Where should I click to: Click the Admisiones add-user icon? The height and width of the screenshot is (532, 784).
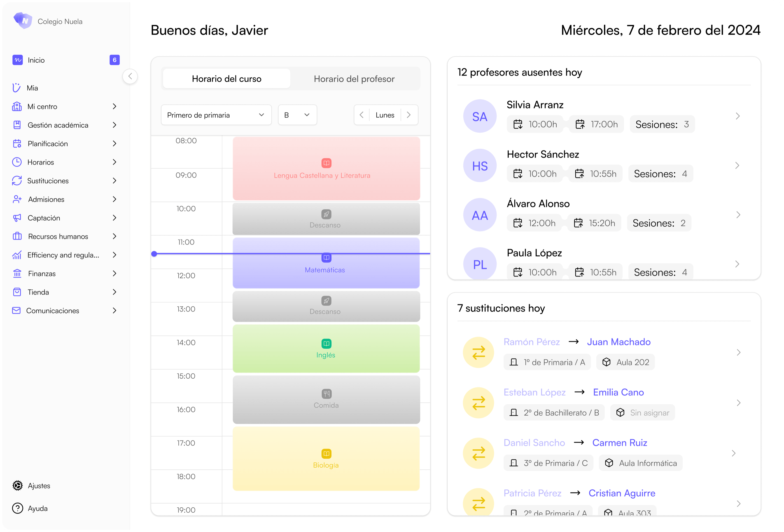[x=17, y=199]
